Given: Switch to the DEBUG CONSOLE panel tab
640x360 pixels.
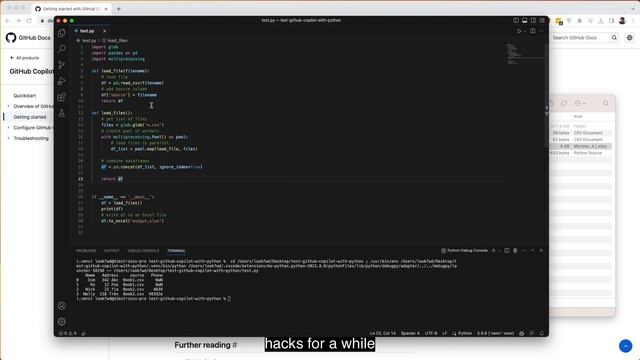Looking at the screenshot, I should tap(143, 251).
